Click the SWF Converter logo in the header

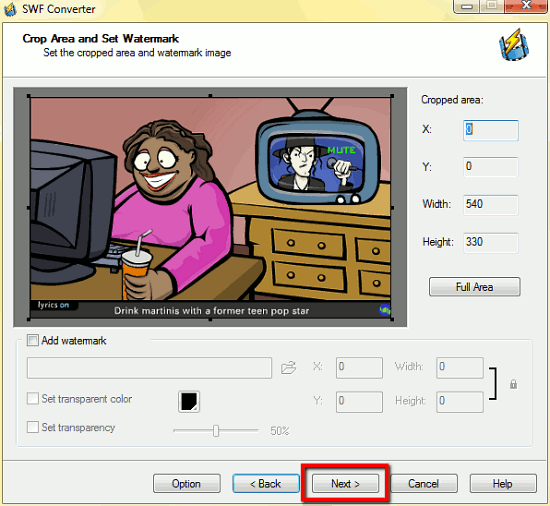pos(514,45)
